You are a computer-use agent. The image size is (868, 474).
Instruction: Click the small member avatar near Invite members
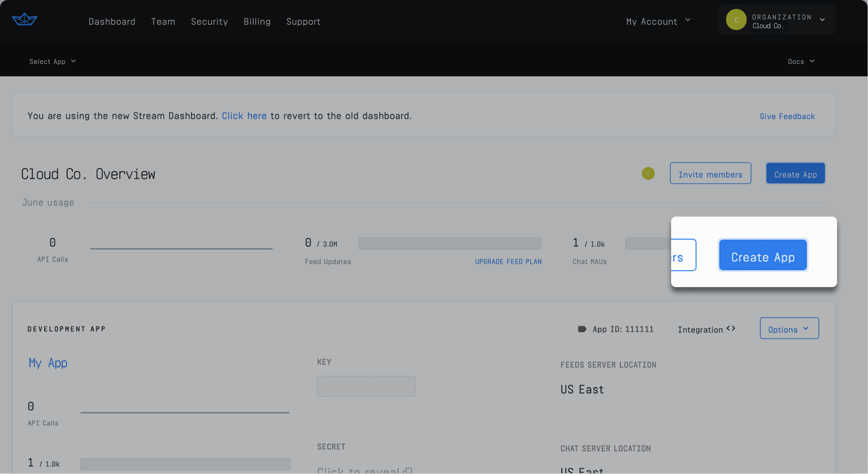(648, 174)
